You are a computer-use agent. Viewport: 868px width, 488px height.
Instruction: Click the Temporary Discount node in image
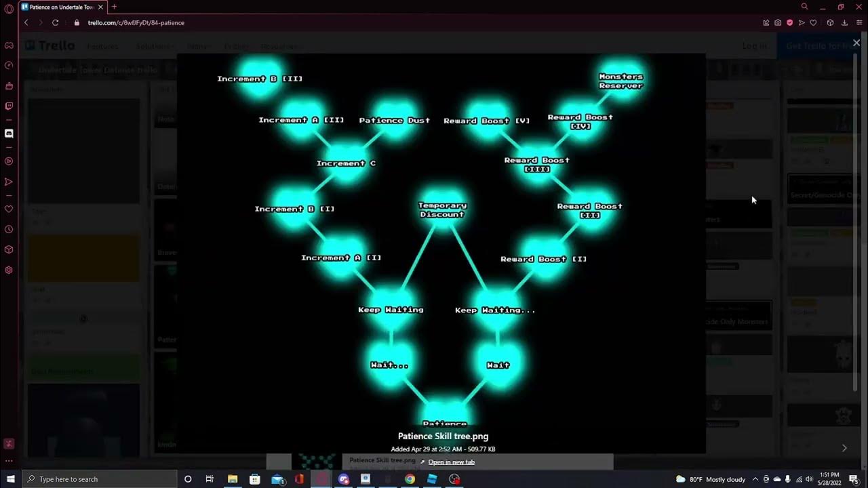click(x=442, y=209)
